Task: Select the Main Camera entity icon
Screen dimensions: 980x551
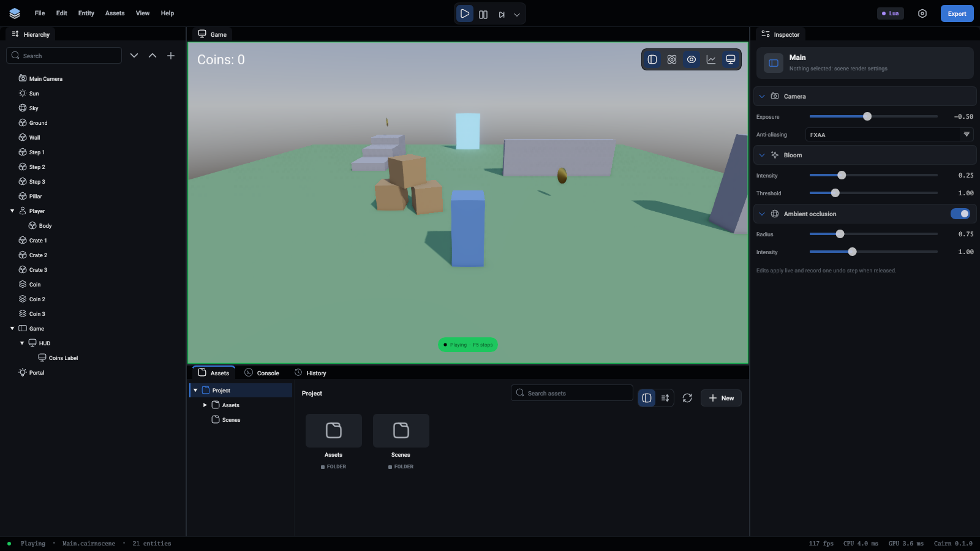Action: click(23, 78)
